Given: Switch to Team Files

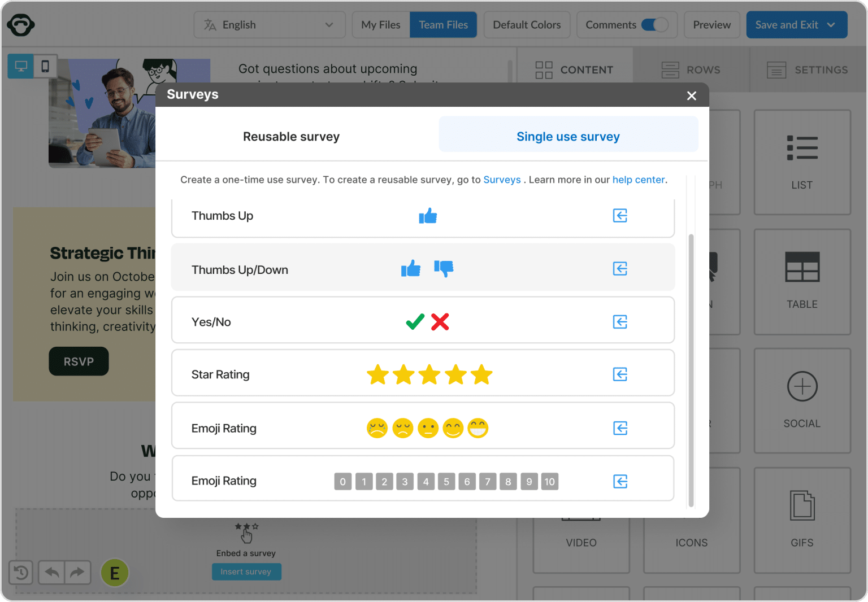Looking at the screenshot, I should 443,25.
